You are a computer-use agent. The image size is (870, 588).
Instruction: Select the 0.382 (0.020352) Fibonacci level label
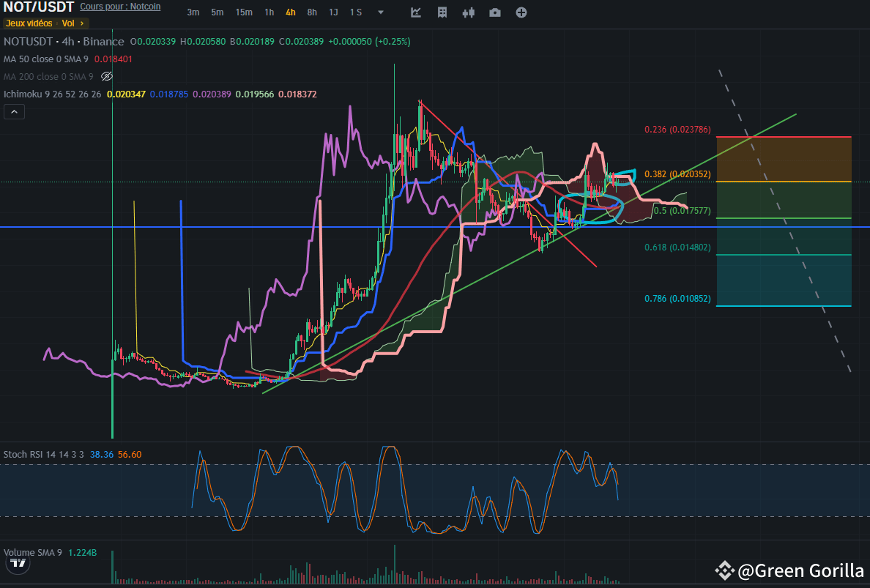[677, 174]
